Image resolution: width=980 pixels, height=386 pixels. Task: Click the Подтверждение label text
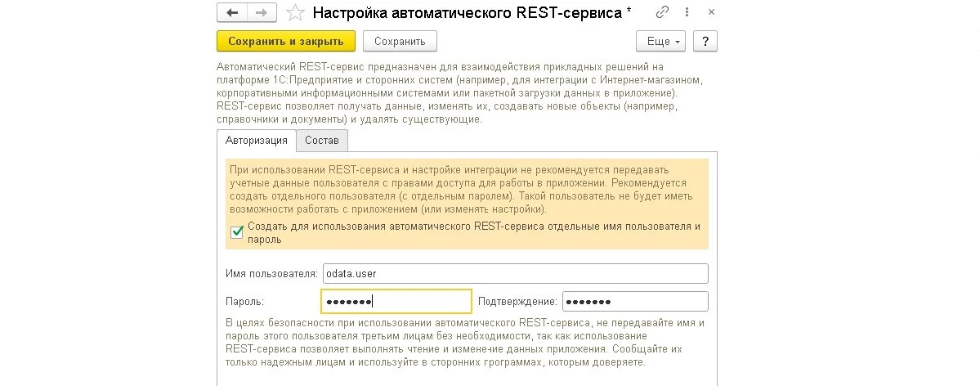pyautogui.click(x=518, y=302)
